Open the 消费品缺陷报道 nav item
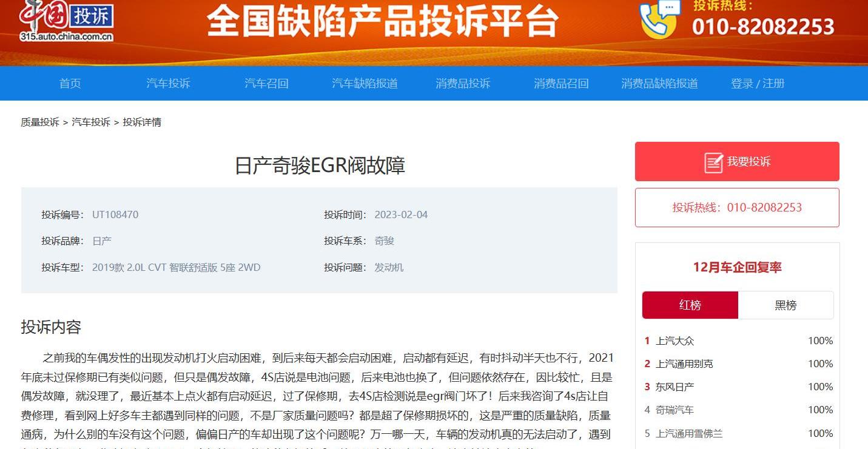This screenshot has width=868, height=449. pyautogui.click(x=659, y=84)
